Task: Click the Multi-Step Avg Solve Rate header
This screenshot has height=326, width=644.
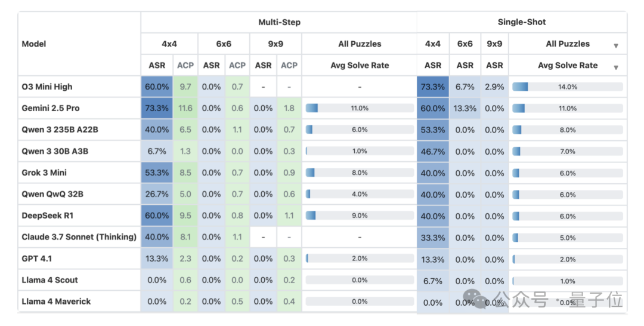Action: [359, 65]
